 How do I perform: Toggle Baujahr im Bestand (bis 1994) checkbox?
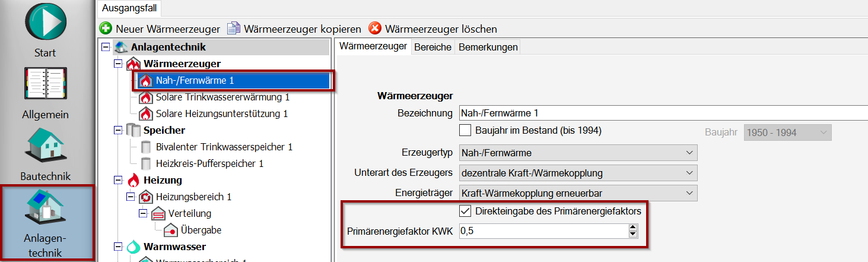tap(466, 130)
